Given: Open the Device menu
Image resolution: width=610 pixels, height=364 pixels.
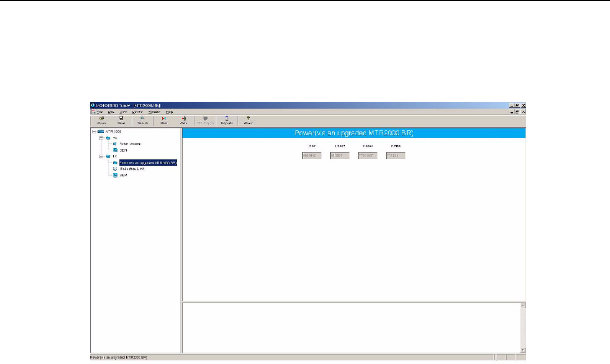Looking at the screenshot, I should point(137,112).
